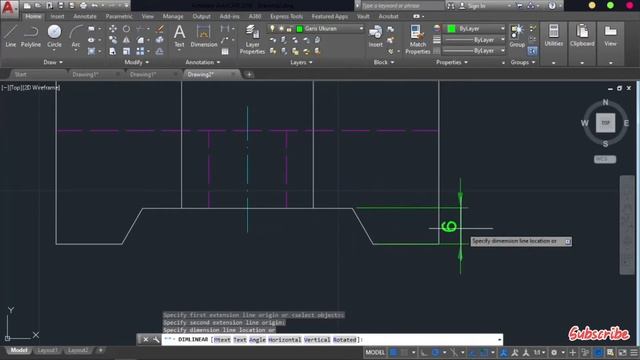The width and height of the screenshot is (640, 360).
Task: Click the search keyword input field
Action: [402, 6]
